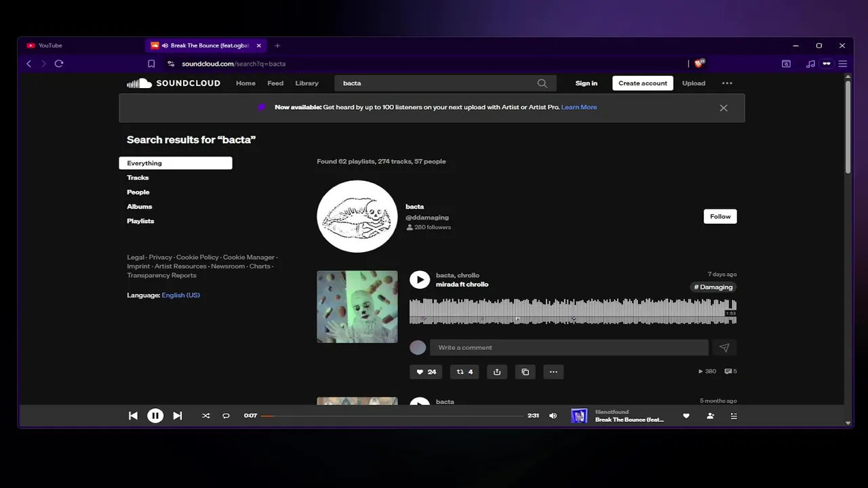Change language English (US) link

(181, 296)
